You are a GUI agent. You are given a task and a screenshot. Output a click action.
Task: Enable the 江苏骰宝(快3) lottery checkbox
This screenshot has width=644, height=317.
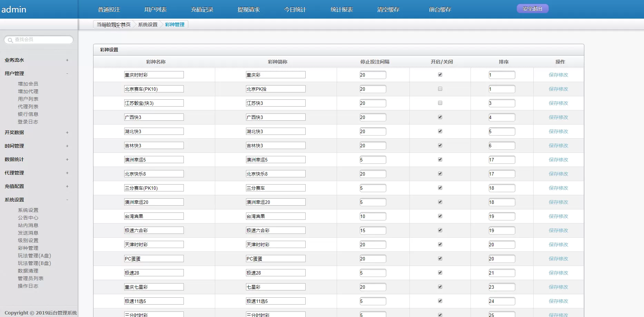[x=440, y=103]
